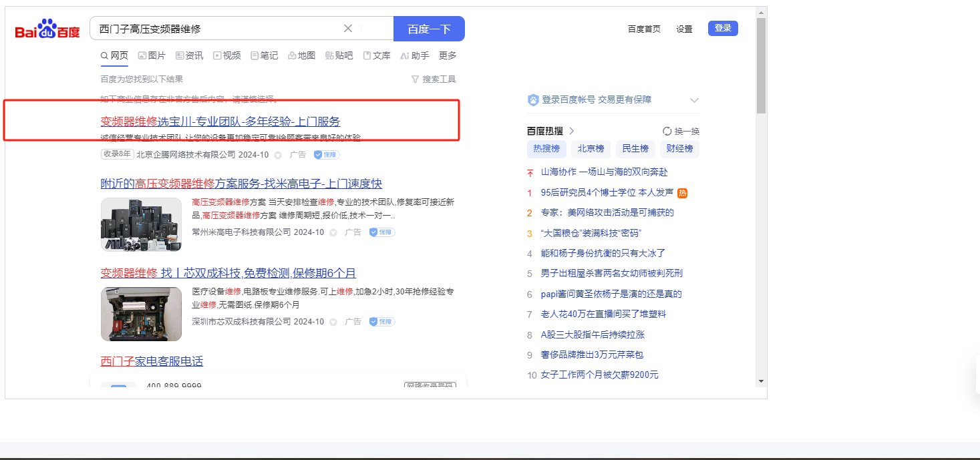The image size is (980, 460).
Task: Refresh hot searches with 换一换
Action: [681, 131]
